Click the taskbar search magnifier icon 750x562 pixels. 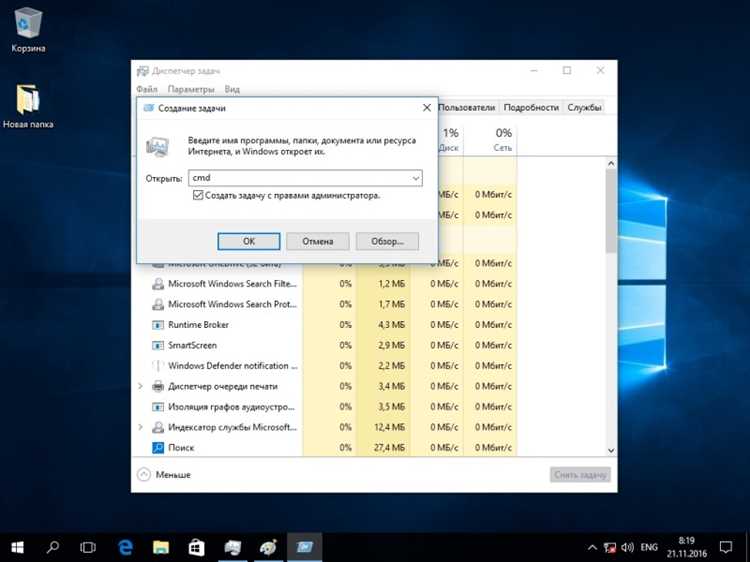pos(53,547)
